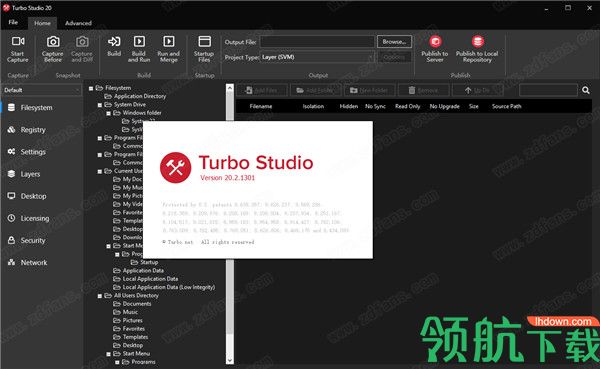This screenshot has height=369, width=600.
Task: Open the Network section in the sidebar
Action: (x=41, y=263)
